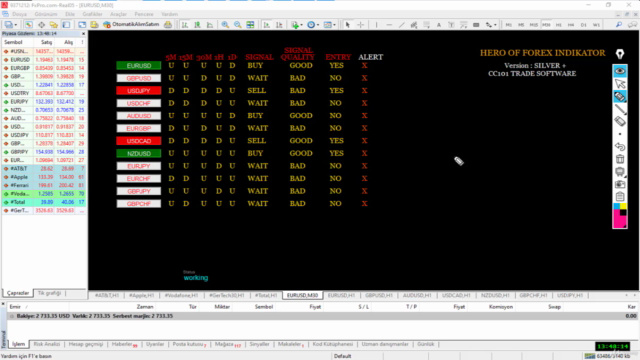The image size is (640, 360).
Task: Select the highlighter marker tool in drawing panel
Action: [x=620, y=97]
